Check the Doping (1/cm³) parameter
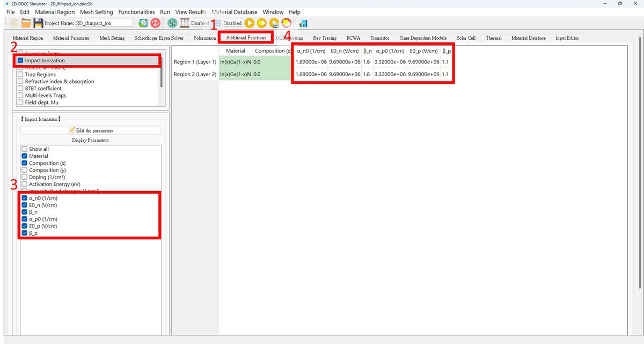 24,177
